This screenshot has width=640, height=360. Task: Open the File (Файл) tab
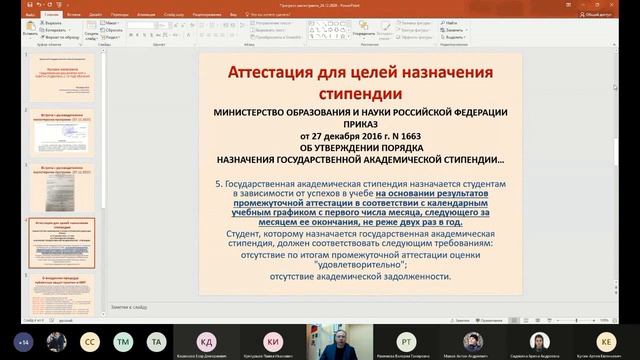tap(30, 15)
